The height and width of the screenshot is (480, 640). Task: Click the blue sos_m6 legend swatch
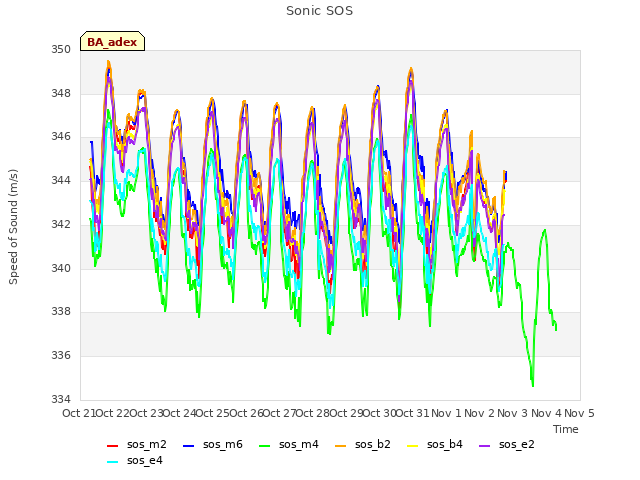(188, 446)
